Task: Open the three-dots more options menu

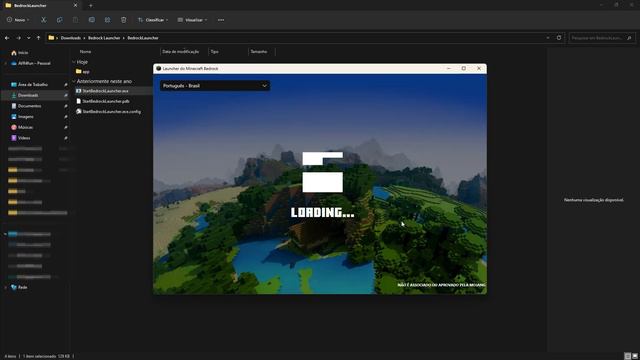Action: [221, 20]
